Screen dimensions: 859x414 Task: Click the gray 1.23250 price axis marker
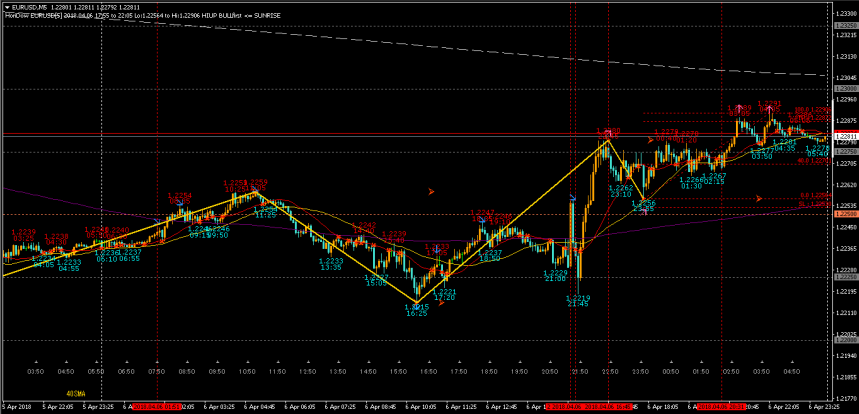846,25
